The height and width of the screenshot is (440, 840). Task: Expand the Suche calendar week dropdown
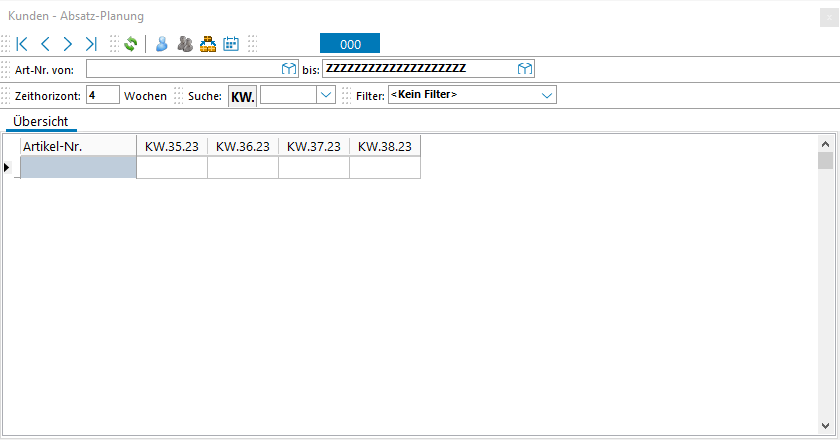point(325,95)
